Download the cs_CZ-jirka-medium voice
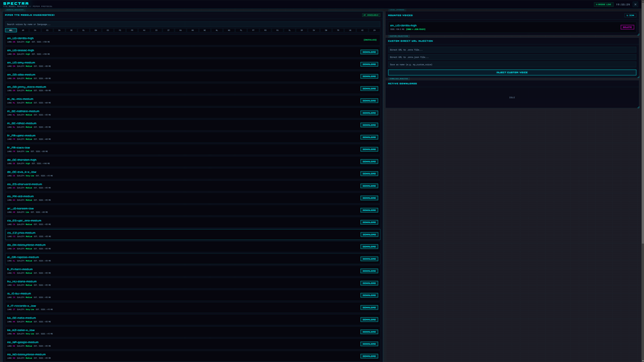The width and height of the screenshot is (644, 362). click(369, 234)
